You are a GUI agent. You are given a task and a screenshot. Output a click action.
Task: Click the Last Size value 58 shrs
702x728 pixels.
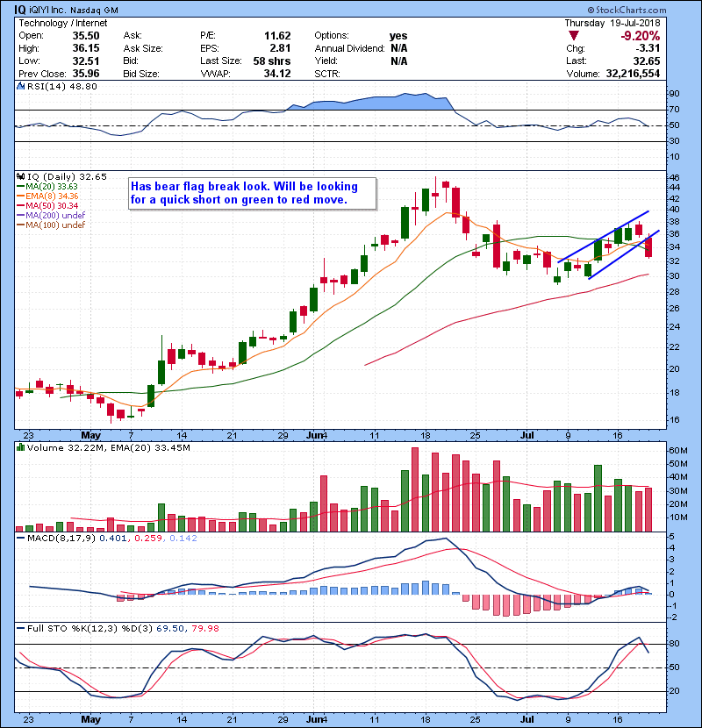[272, 61]
